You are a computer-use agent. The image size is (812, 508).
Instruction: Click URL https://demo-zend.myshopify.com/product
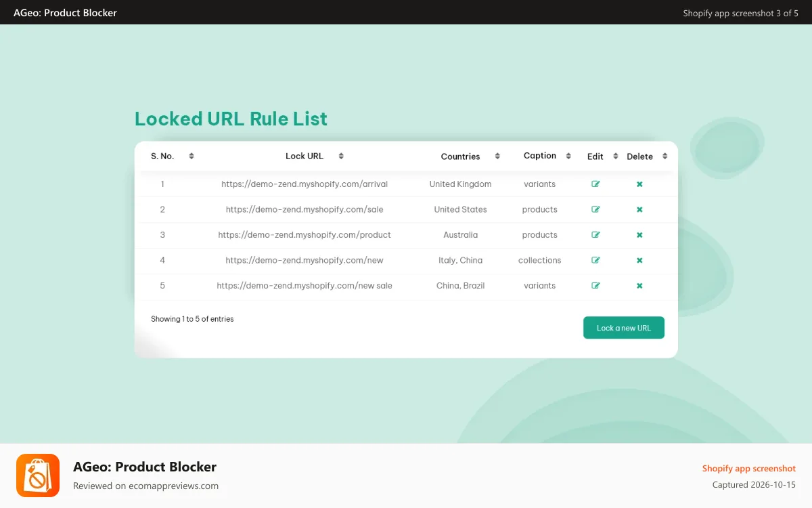click(x=304, y=235)
